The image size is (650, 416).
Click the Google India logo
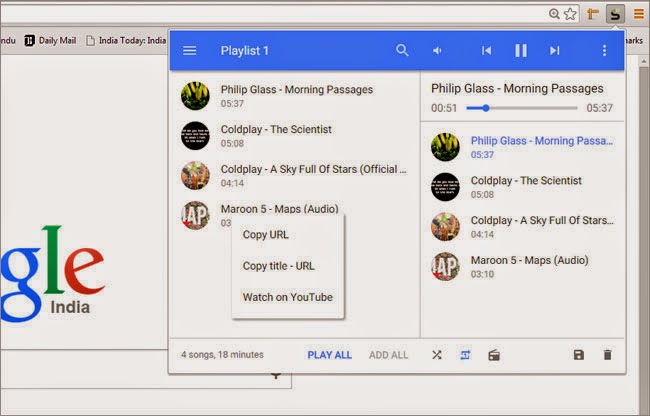point(53,273)
